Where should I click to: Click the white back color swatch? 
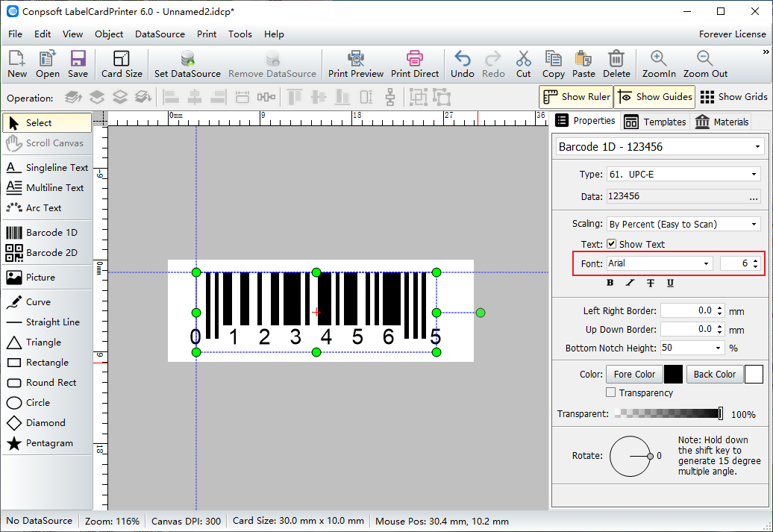click(754, 375)
